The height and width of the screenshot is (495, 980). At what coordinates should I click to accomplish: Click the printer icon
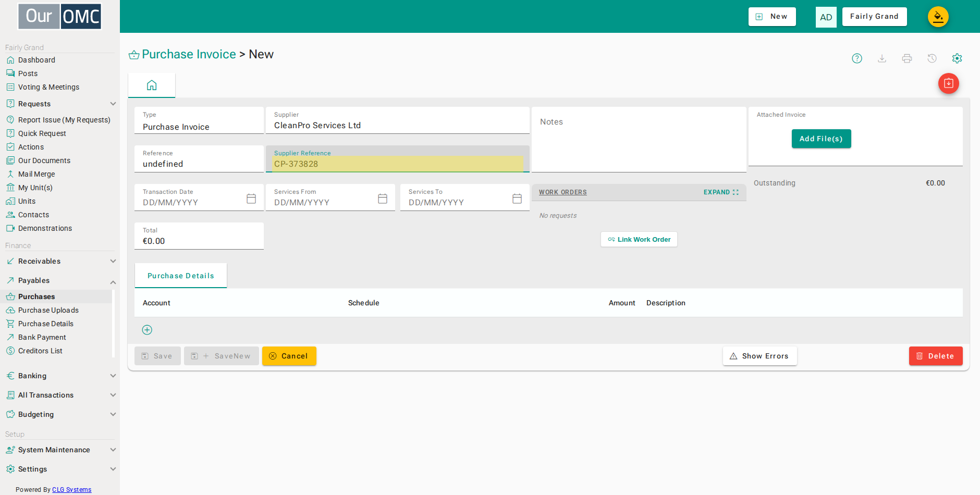point(907,58)
